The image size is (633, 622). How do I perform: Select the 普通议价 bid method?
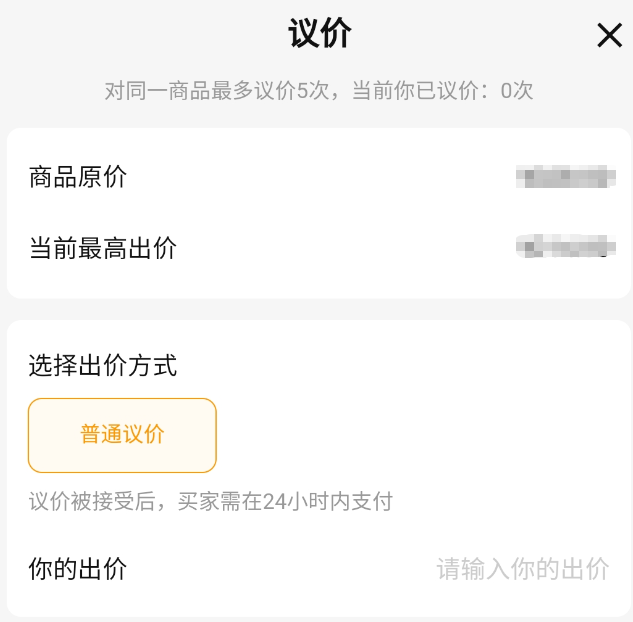122,435
